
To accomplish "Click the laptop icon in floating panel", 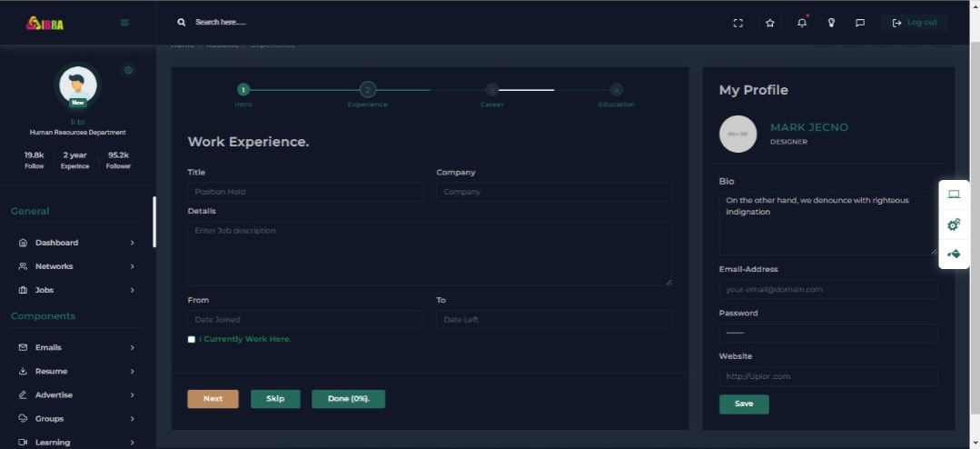I will pyautogui.click(x=954, y=195).
